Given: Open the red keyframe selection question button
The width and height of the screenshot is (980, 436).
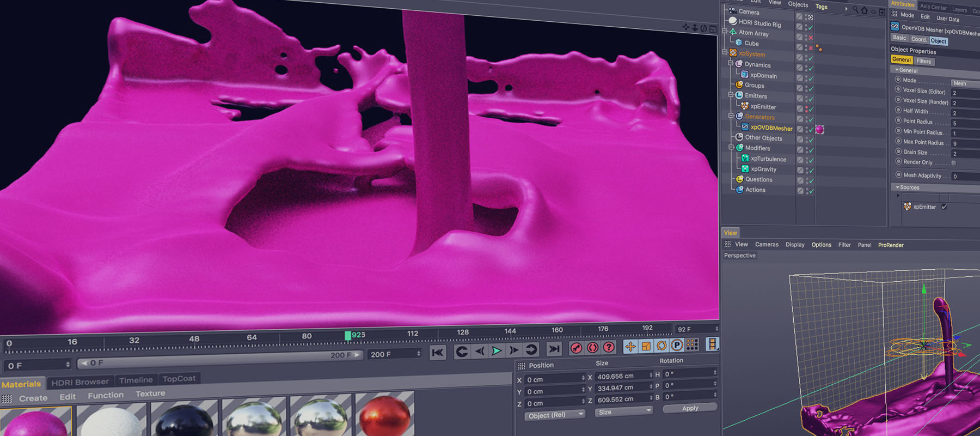Looking at the screenshot, I should (x=609, y=347).
